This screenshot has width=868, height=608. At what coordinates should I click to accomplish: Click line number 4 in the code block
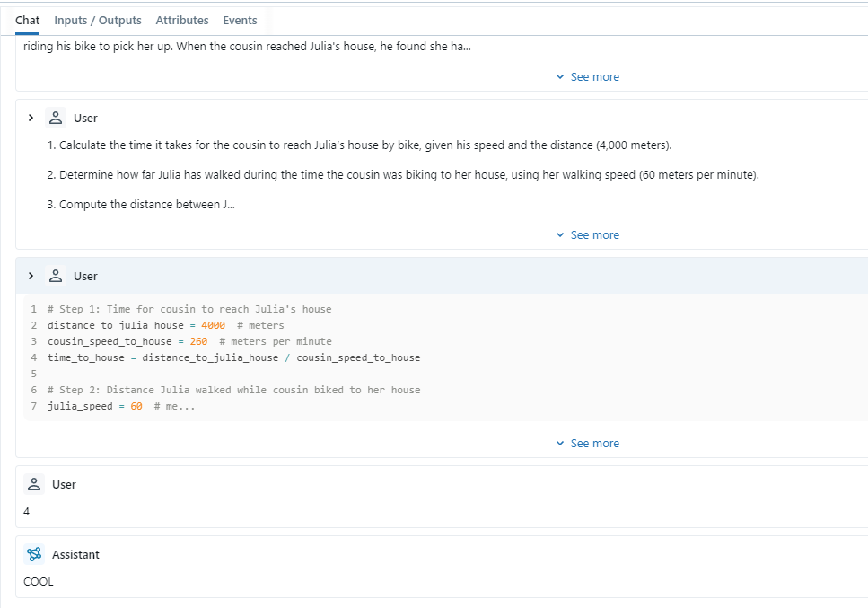(33, 357)
